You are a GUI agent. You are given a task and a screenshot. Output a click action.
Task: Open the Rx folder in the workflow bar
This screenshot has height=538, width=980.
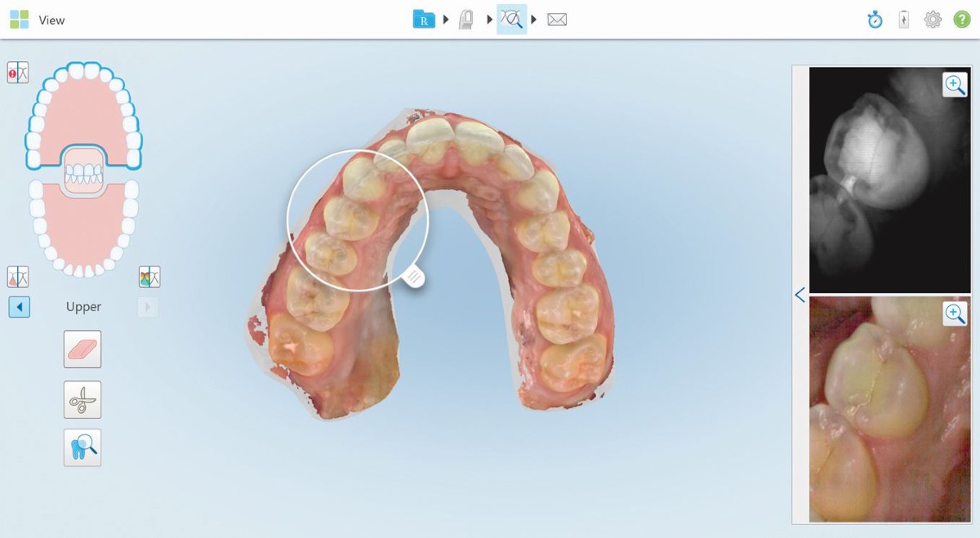click(x=424, y=18)
